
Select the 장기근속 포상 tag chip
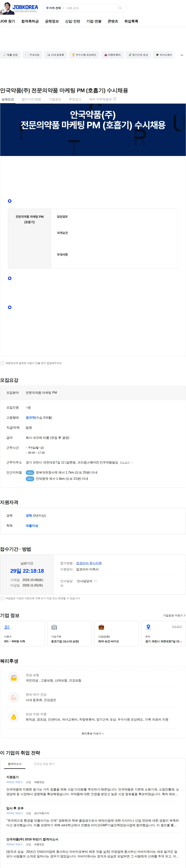point(138,55)
